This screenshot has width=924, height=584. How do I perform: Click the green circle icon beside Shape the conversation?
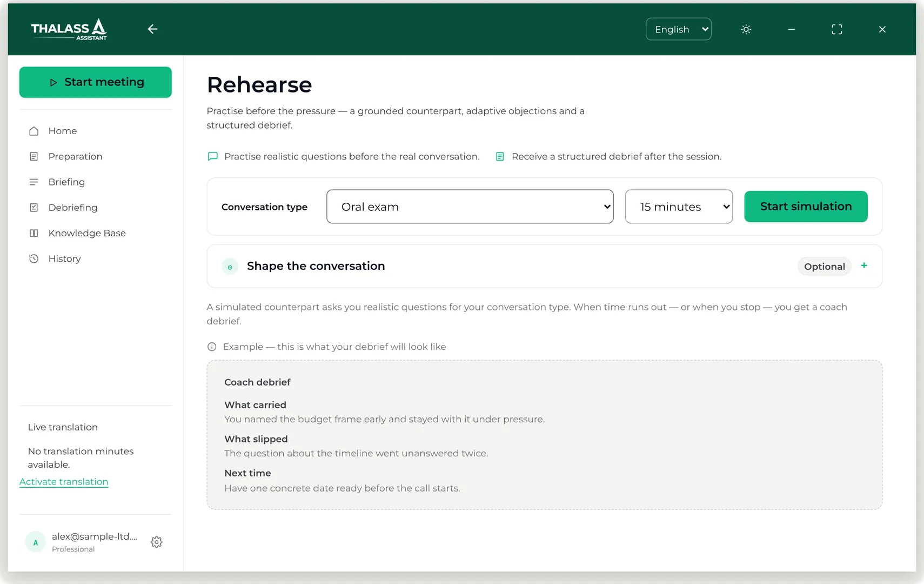click(x=230, y=267)
